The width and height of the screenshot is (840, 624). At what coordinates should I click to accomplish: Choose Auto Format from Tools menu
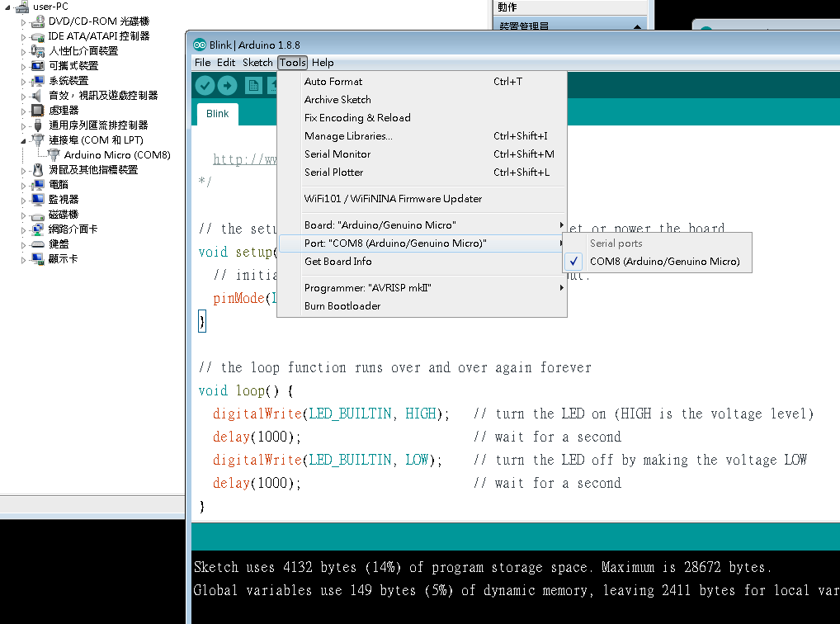422,82
